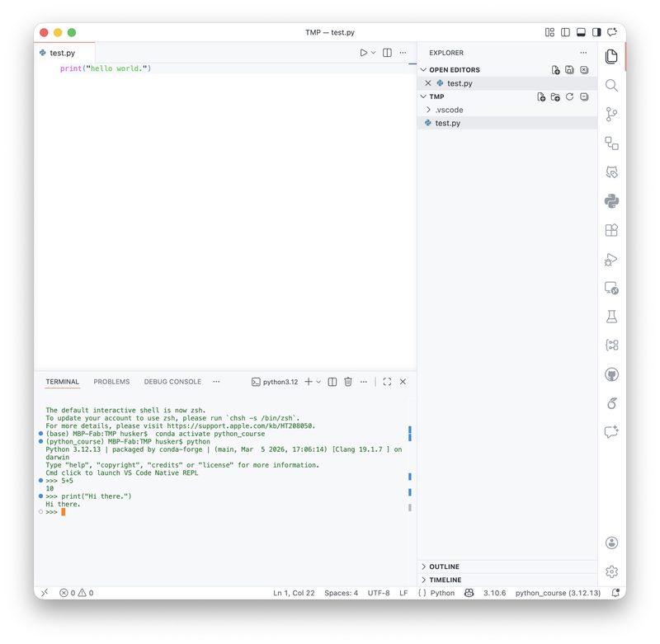Toggle the primary side bar from title bar

click(565, 32)
